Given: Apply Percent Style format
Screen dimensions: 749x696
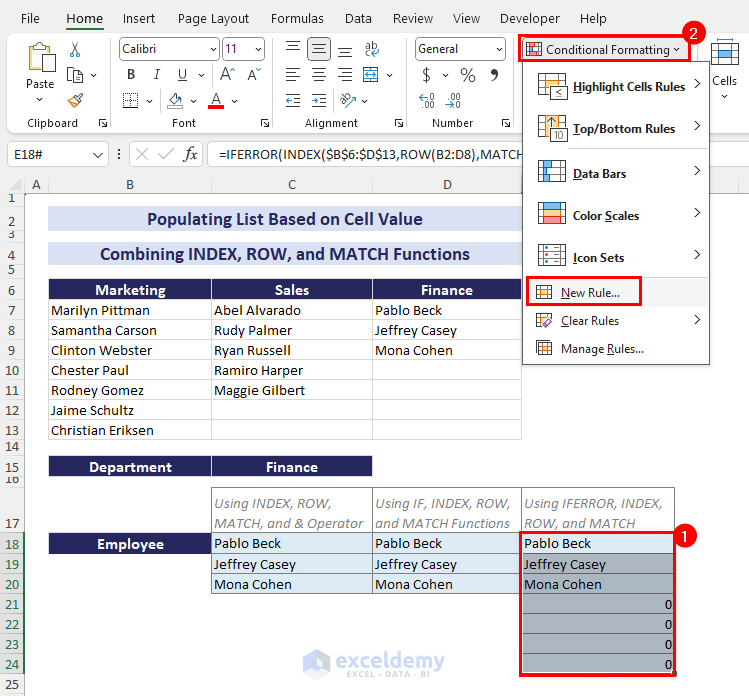Looking at the screenshot, I should point(468,75).
